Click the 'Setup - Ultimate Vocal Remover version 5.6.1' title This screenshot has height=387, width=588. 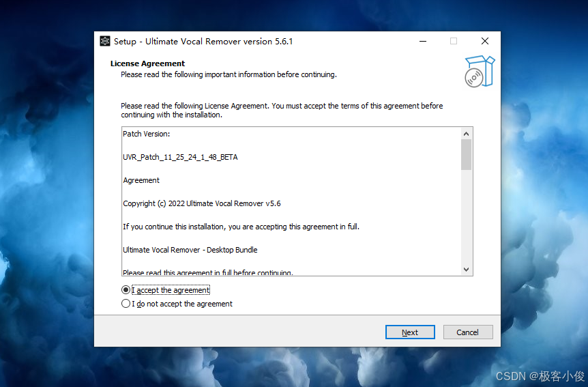point(203,41)
